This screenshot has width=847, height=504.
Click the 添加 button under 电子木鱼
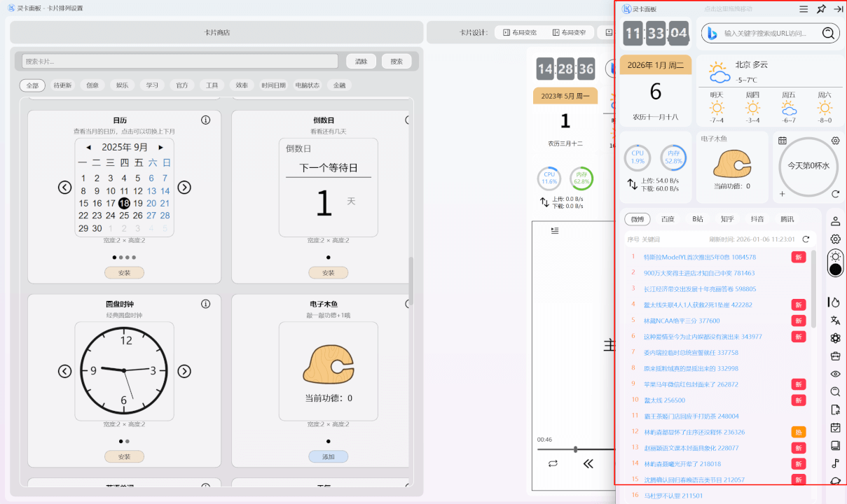point(328,456)
